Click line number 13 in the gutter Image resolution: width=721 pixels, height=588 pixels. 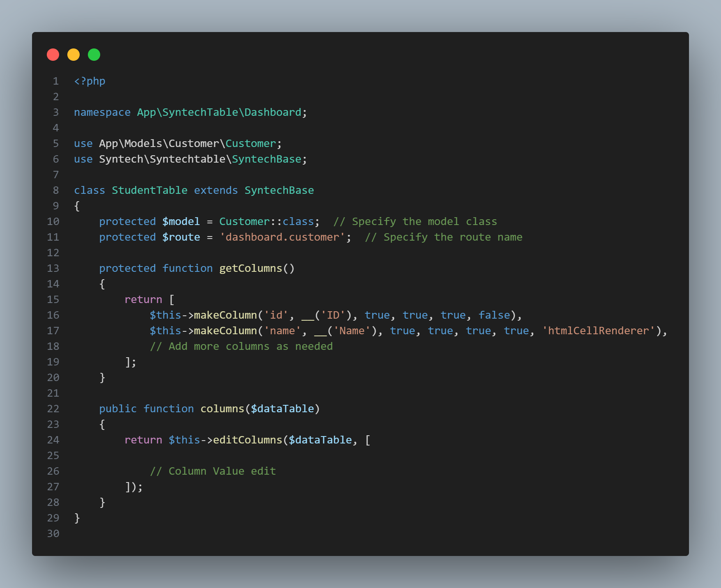point(53,269)
